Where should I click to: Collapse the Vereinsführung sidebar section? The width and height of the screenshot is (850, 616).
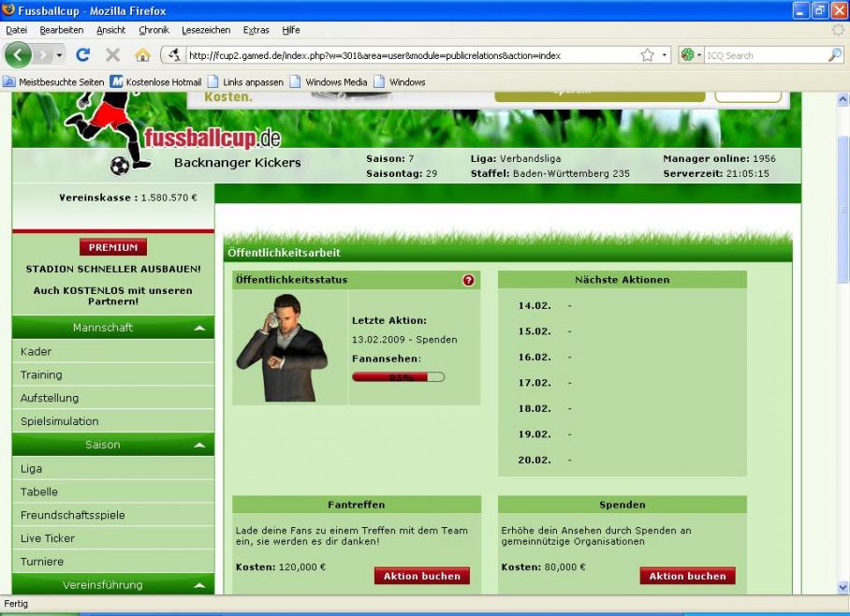coord(199,585)
